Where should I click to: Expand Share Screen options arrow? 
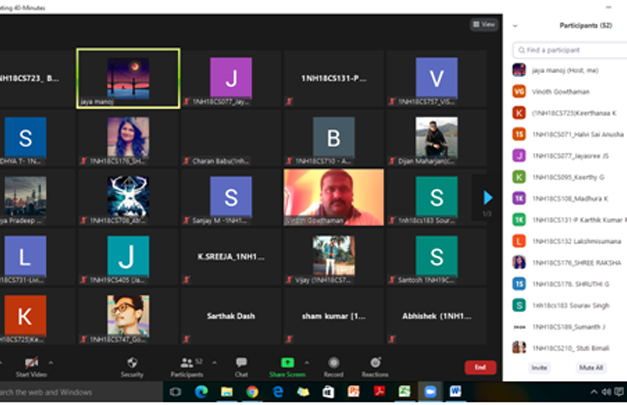306,362
